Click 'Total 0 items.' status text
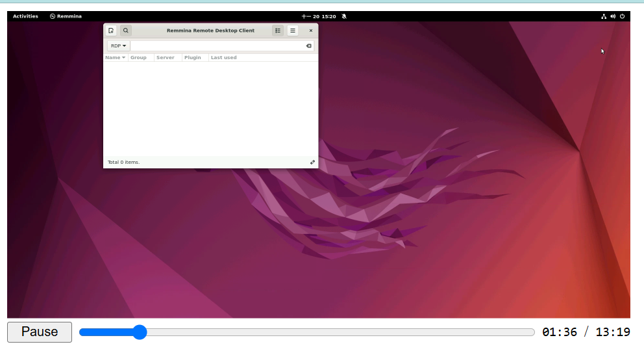This screenshot has height=353, width=644. [123, 162]
